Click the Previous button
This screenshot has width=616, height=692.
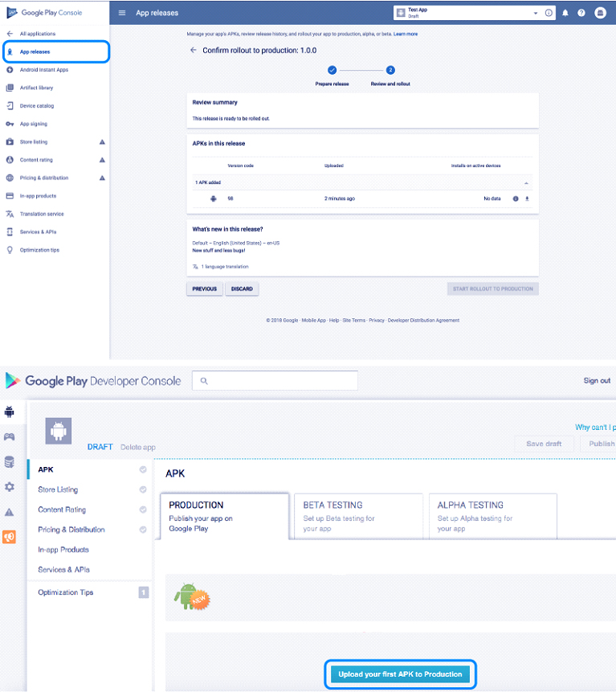[205, 289]
